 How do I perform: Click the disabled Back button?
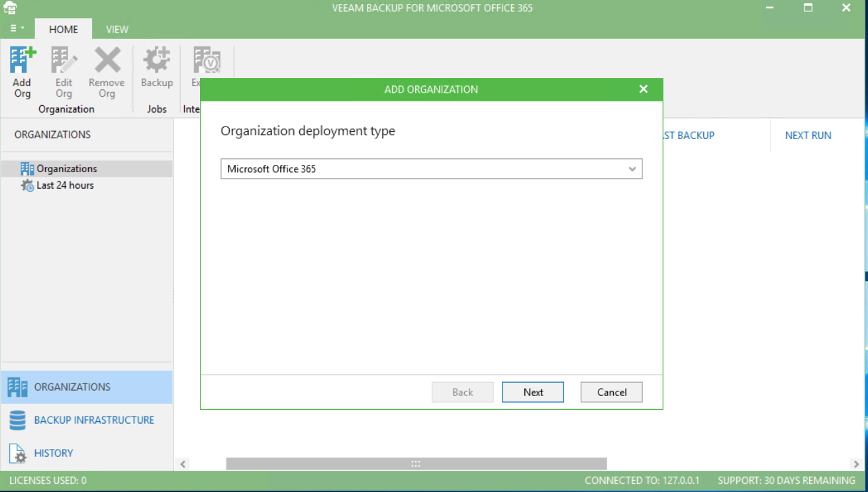tap(463, 392)
